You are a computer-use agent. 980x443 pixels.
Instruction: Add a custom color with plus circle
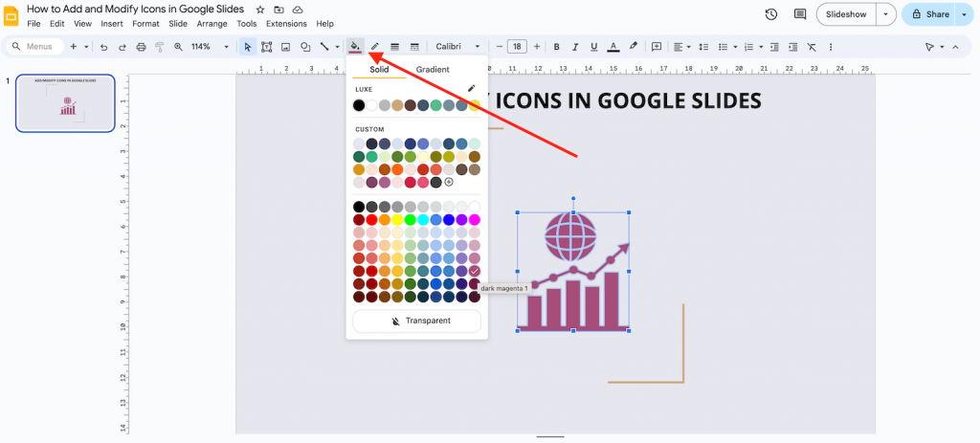tap(449, 182)
